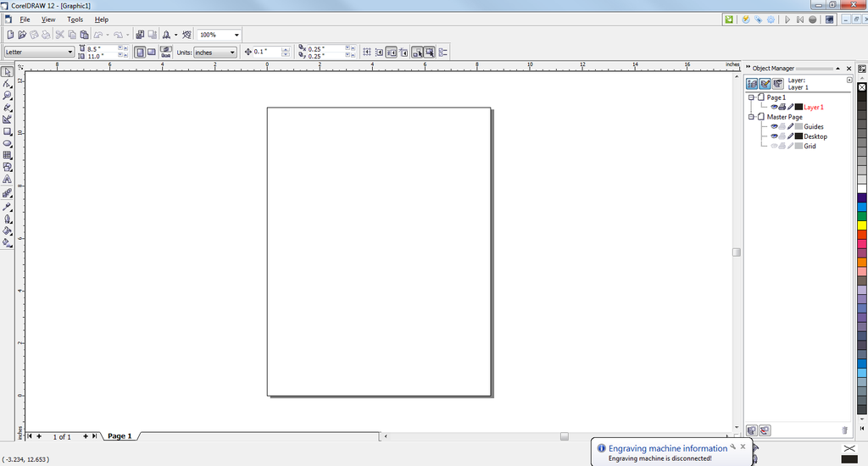This screenshot has height=466, width=868.
Task: Select the Basic Shapes tool
Action: point(7,167)
